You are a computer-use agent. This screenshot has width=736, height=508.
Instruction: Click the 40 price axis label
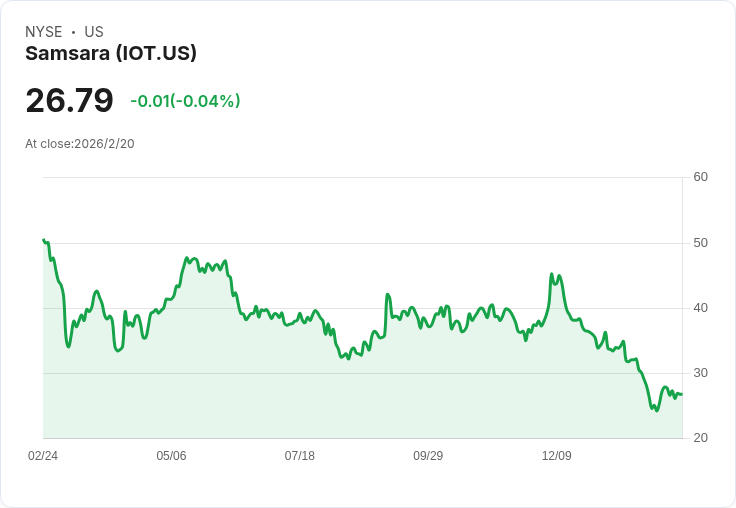pos(700,308)
